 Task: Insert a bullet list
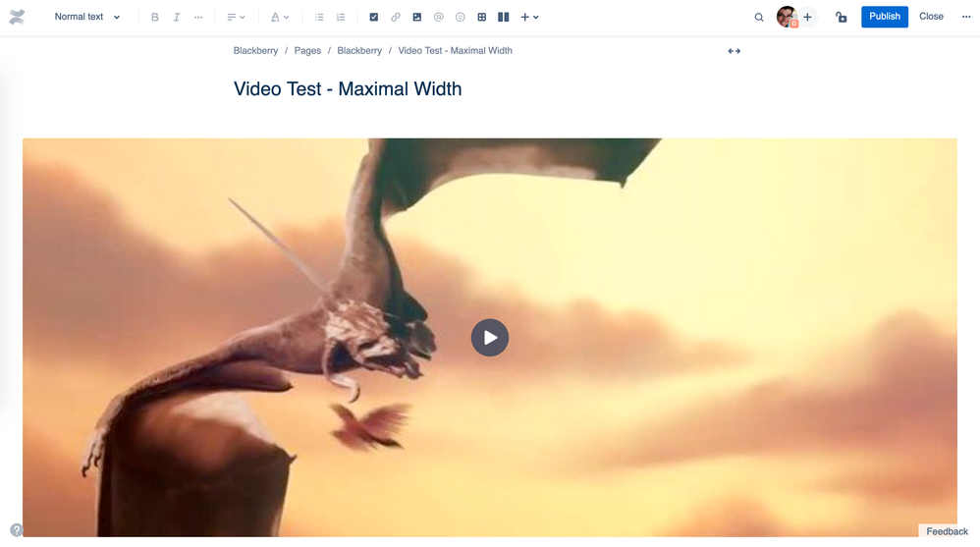click(319, 17)
